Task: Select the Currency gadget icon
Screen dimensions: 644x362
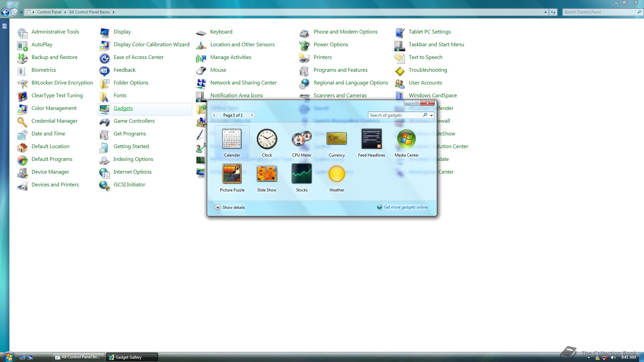Action: tap(337, 138)
